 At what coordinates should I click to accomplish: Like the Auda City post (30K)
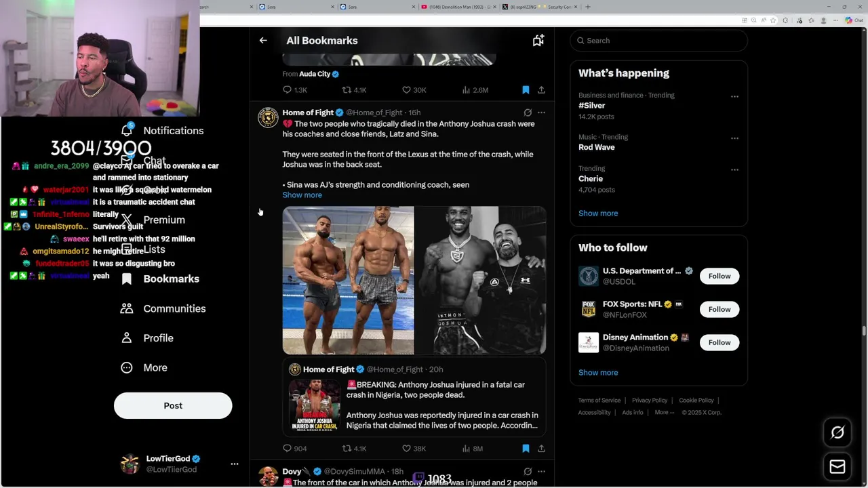click(414, 90)
